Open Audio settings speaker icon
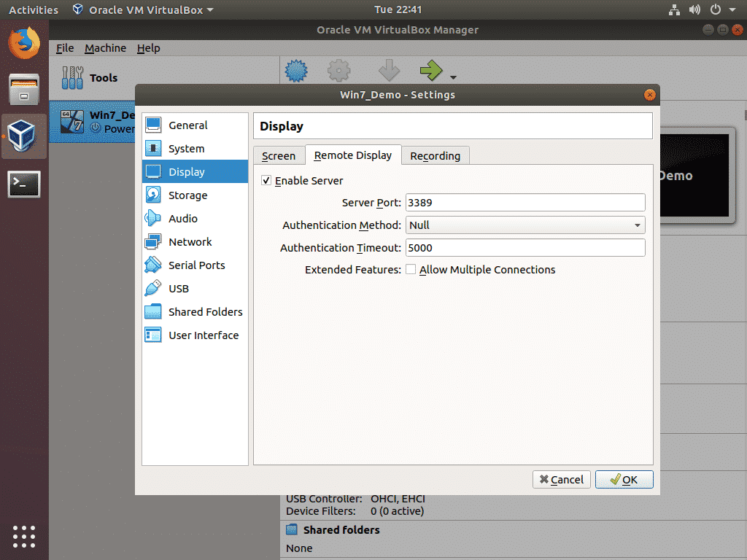This screenshot has height=560, width=747. coord(154,219)
